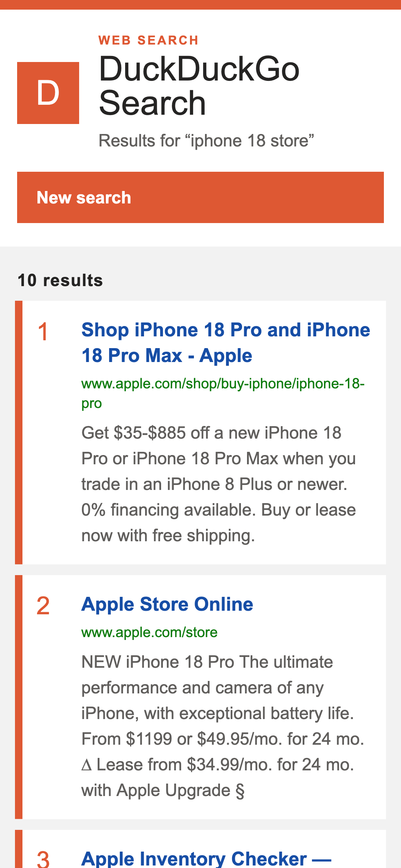Screen dimensions: 401x868
Task: Click the New search button
Action: [x=200, y=197]
